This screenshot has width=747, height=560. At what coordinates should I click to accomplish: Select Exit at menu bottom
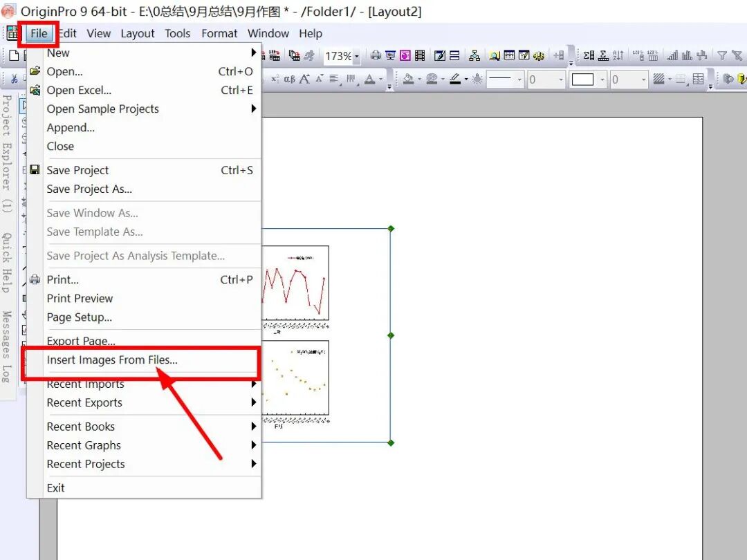[143, 488]
